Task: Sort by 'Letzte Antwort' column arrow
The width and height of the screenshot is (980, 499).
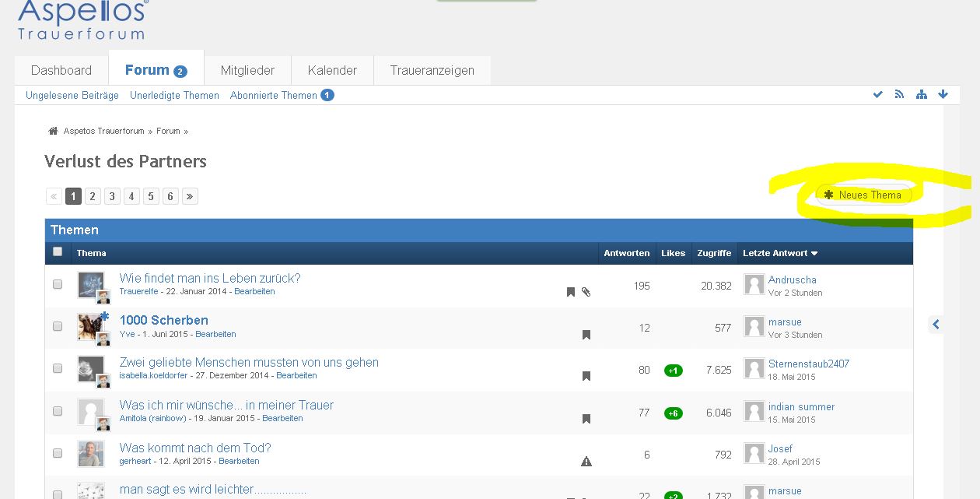Action: [814, 254]
